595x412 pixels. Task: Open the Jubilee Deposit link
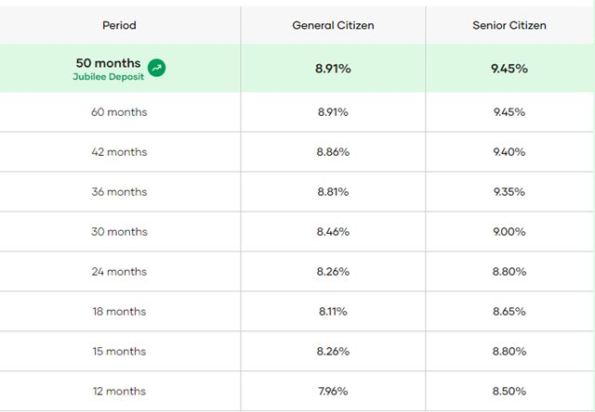point(109,77)
